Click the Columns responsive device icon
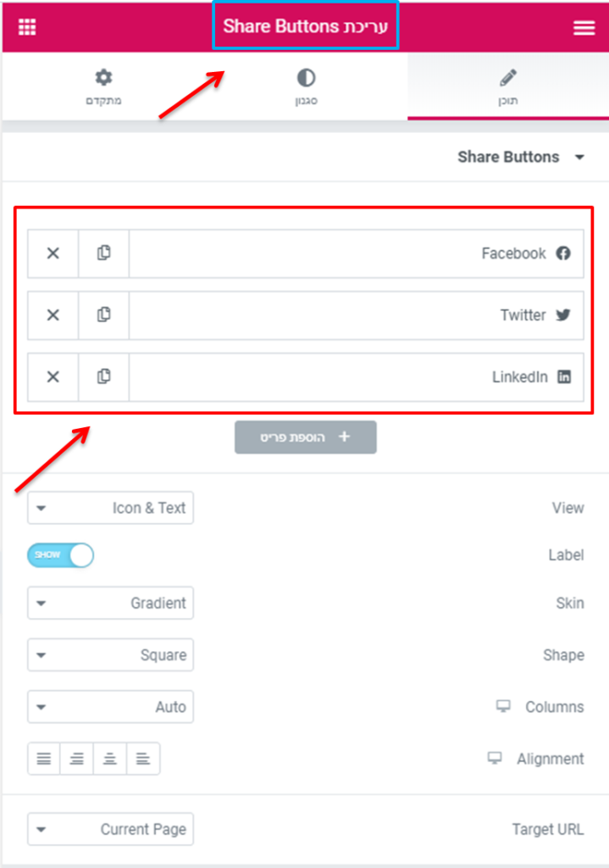Viewport: 609px width, 868px height. pyautogui.click(x=503, y=706)
